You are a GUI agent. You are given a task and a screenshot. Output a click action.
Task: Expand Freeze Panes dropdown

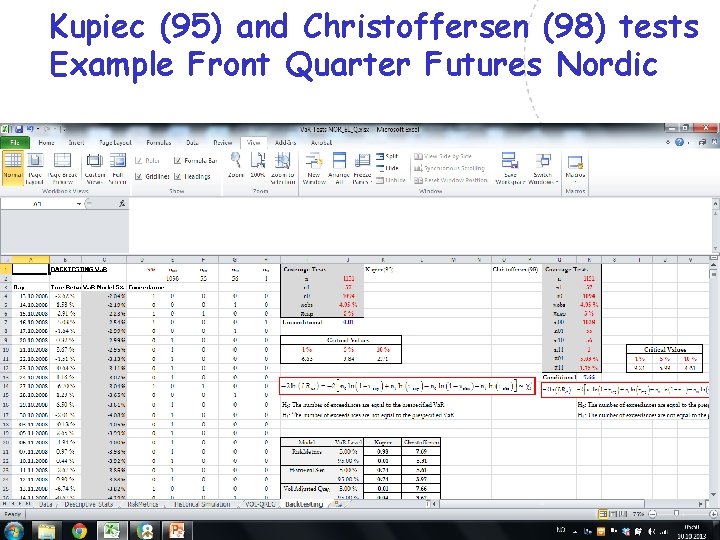point(362,168)
